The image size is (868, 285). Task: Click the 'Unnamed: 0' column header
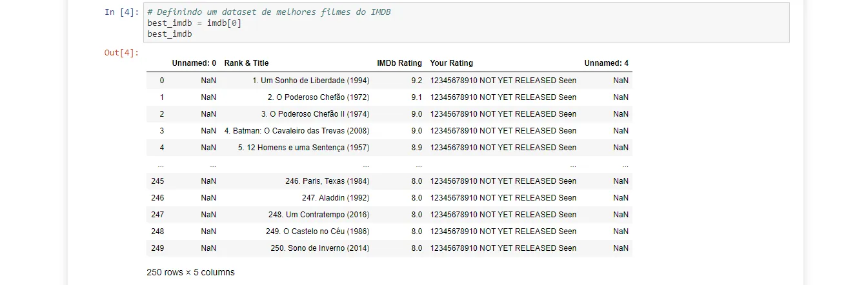tap(194, 63)
